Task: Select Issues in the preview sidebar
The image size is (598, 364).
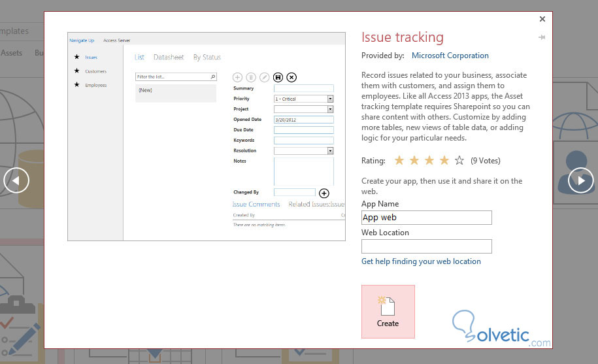Action: point(91,57)
